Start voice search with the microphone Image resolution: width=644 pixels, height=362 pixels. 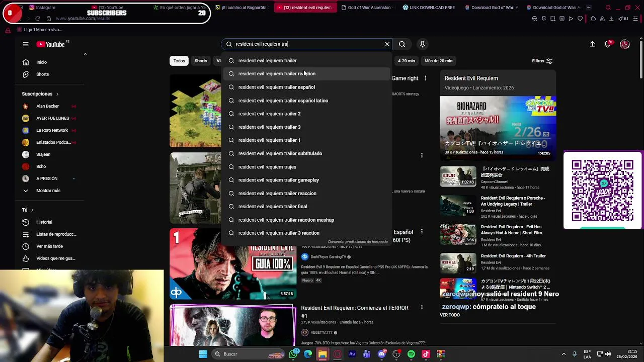tap(423, 44)
